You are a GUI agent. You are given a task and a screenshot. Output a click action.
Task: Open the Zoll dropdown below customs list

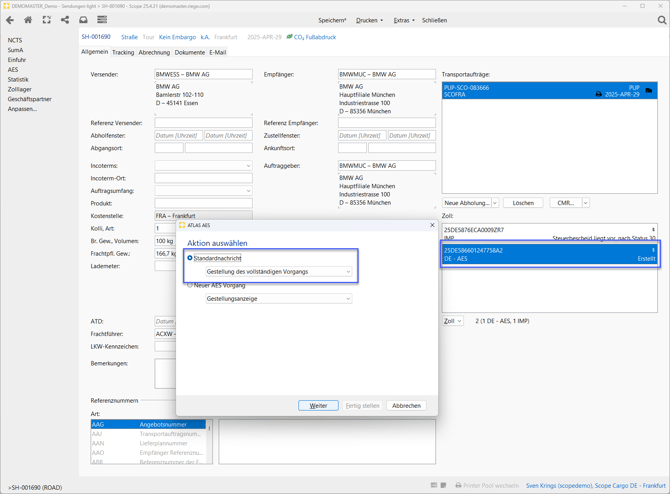453,321
